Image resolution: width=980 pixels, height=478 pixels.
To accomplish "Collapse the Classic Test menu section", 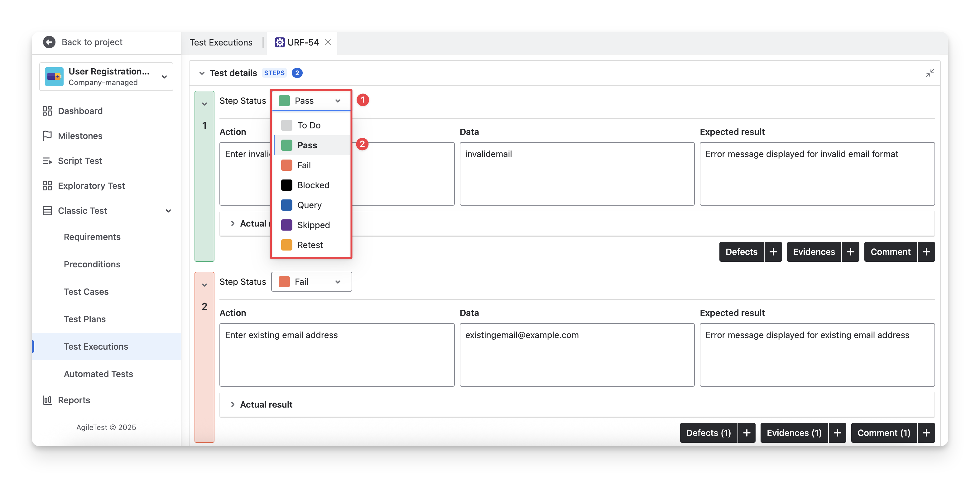I will pyautogui.click(x=168, y=211).
